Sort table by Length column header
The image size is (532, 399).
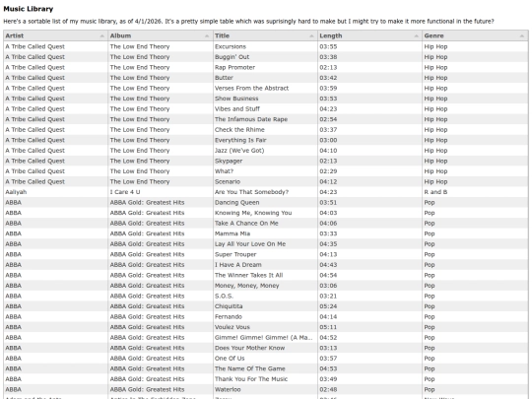[369, 35]
